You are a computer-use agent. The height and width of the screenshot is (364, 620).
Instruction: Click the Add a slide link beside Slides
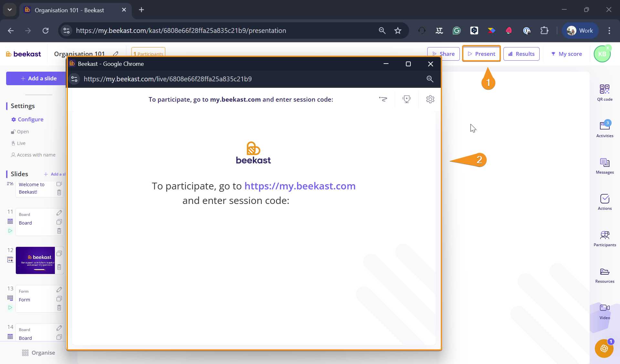click(x=55, y=174)
